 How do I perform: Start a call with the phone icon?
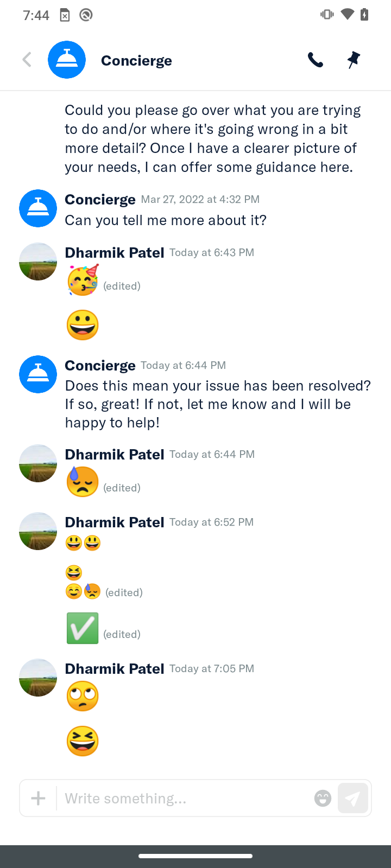coord(316,60)
